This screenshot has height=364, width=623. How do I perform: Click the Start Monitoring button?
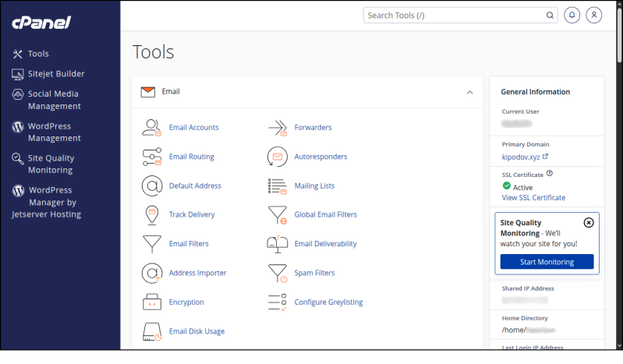[x=547, y=262]
